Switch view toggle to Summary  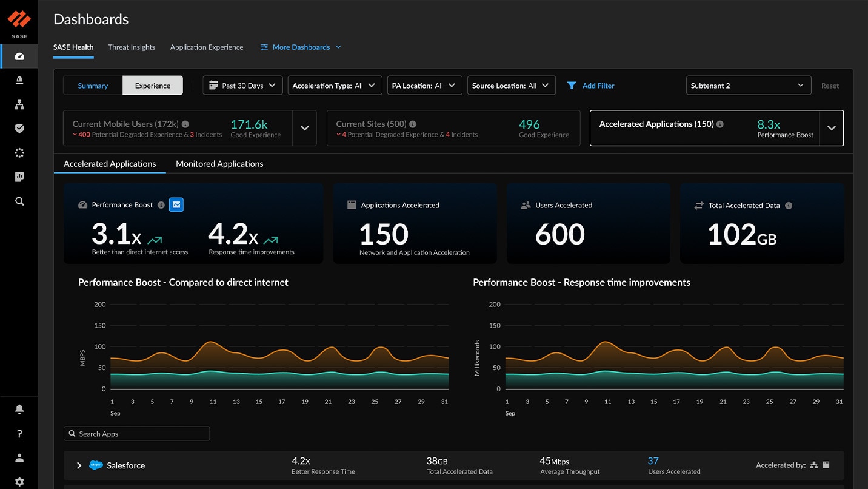tap(93, 86)
